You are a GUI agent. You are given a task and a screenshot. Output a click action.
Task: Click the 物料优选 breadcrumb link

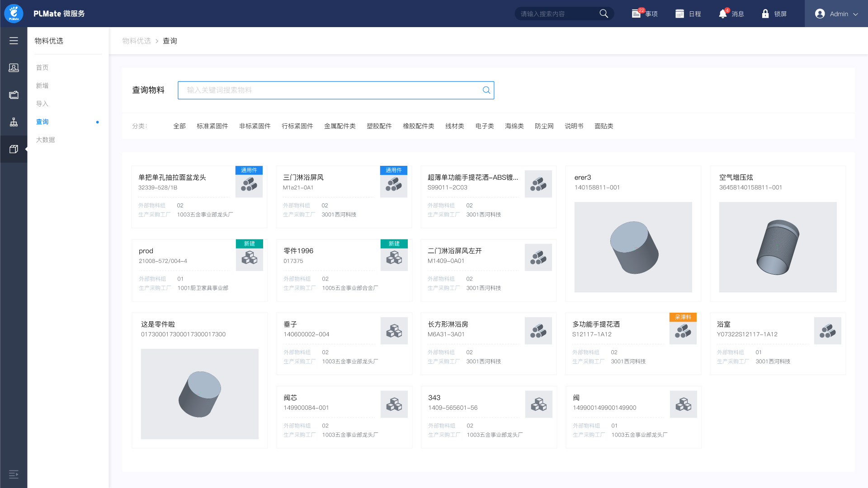click(x=137, y=41)
